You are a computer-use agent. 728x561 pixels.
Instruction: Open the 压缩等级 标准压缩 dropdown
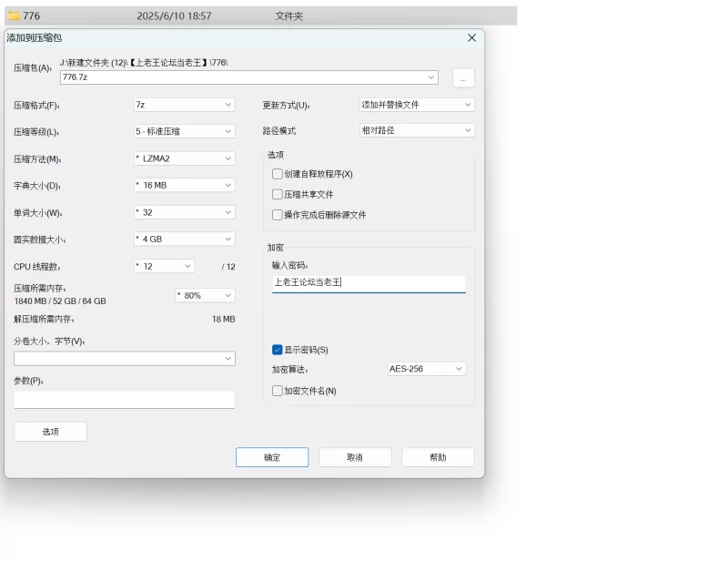click(185, 131)
